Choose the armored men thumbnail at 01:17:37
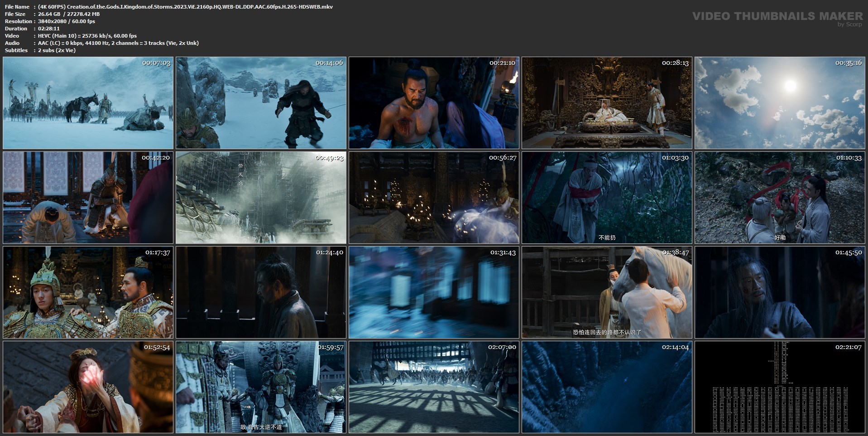Screen dimensions: 868x436 [88, 292]
